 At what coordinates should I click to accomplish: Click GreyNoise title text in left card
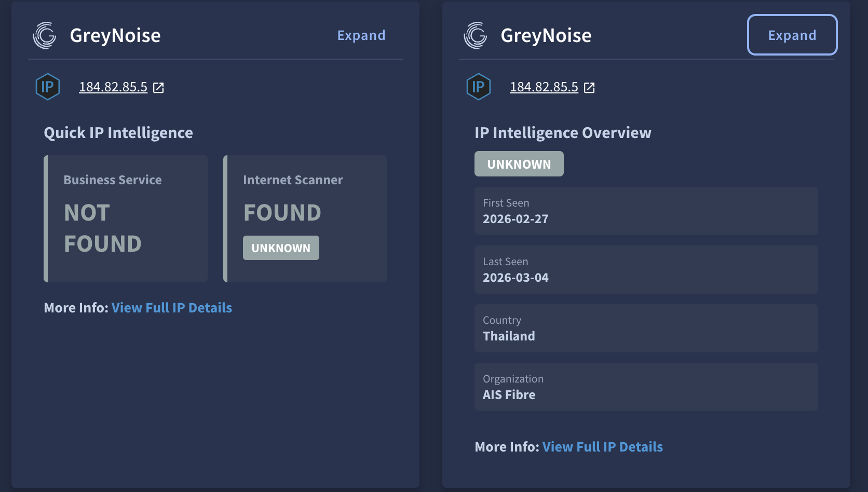pyautogui.click(x=115, y=35)
